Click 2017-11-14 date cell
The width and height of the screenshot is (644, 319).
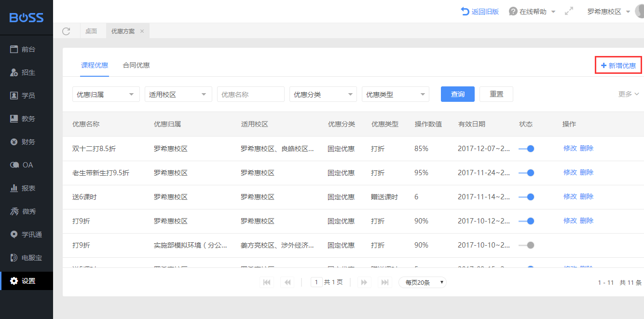[x=484, y=197]
